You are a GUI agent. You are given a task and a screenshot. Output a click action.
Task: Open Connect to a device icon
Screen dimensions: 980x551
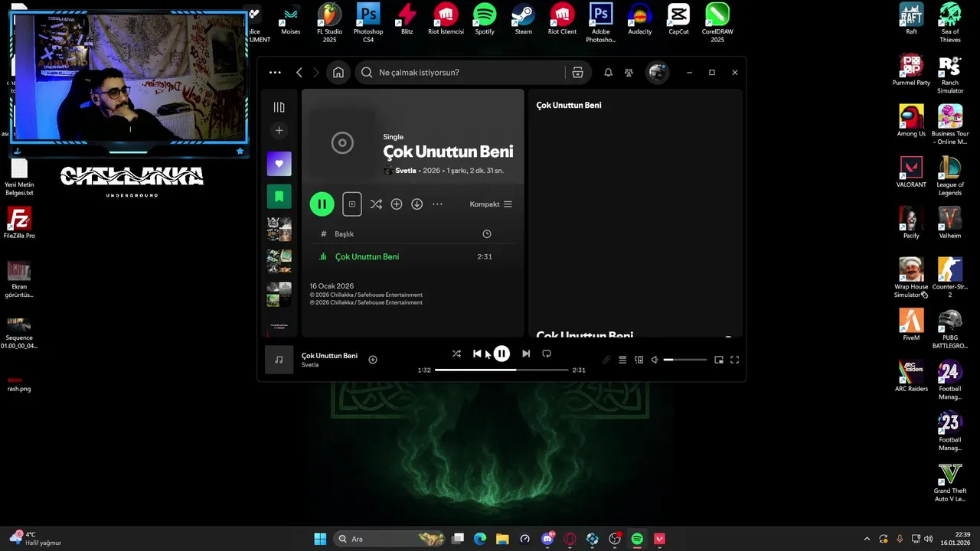pos(639,360)
